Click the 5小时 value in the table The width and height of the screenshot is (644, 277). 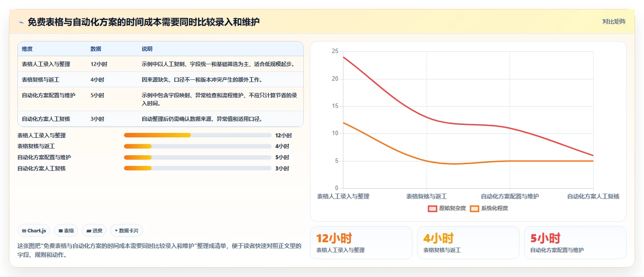pyautogui.click(x=97, y=95)
